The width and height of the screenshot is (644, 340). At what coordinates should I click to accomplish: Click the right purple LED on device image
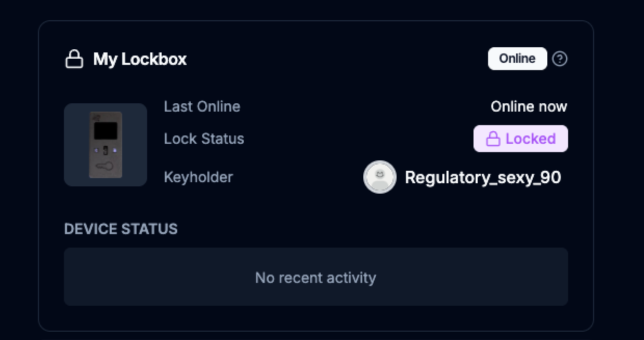click(x=114, y=150)
